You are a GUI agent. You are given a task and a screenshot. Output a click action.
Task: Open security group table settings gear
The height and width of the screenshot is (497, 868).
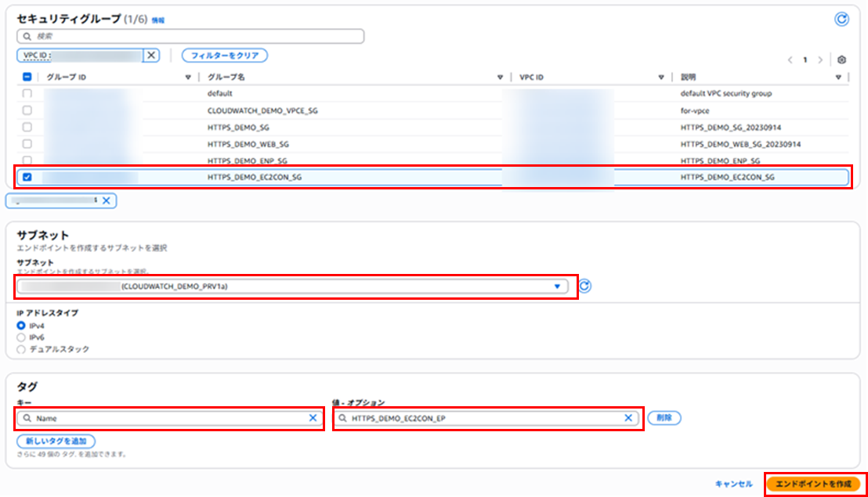point(841,59)
